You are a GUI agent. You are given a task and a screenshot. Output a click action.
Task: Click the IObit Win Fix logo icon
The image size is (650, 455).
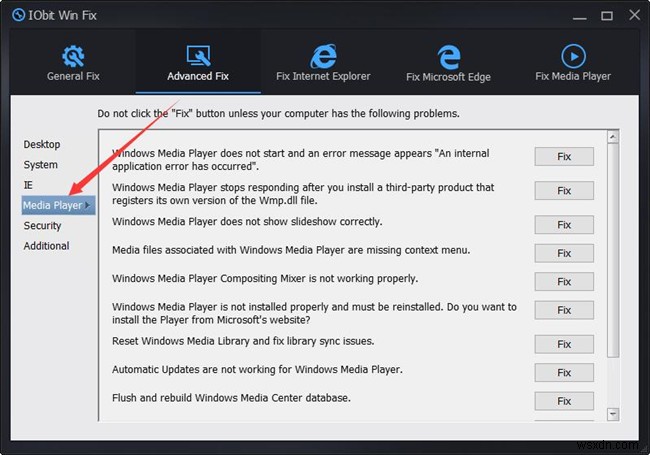[x=19, y=15]
